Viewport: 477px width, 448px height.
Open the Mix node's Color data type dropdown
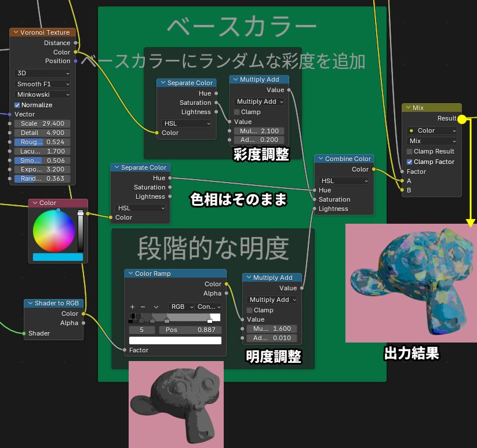click(x=431, y=130)
